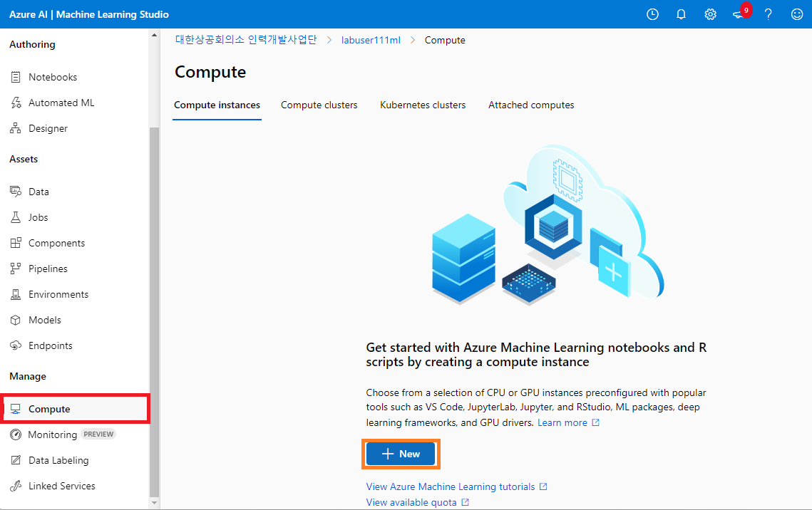Switch to Compute clusters tab
The height and width of the screenshot is (510, 812).
tap(319, 105)
